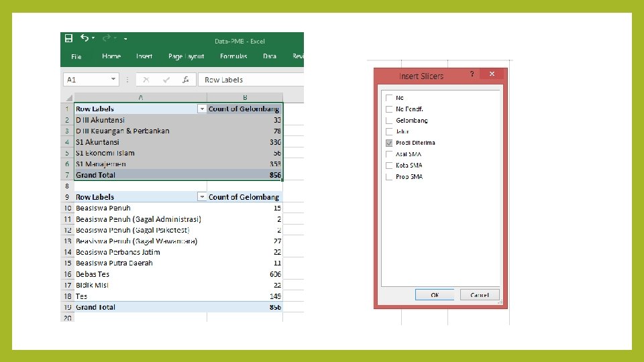Click the Insert Function fx icon
This screenshot has width=644, height=362.
click(x=186, y=80)
